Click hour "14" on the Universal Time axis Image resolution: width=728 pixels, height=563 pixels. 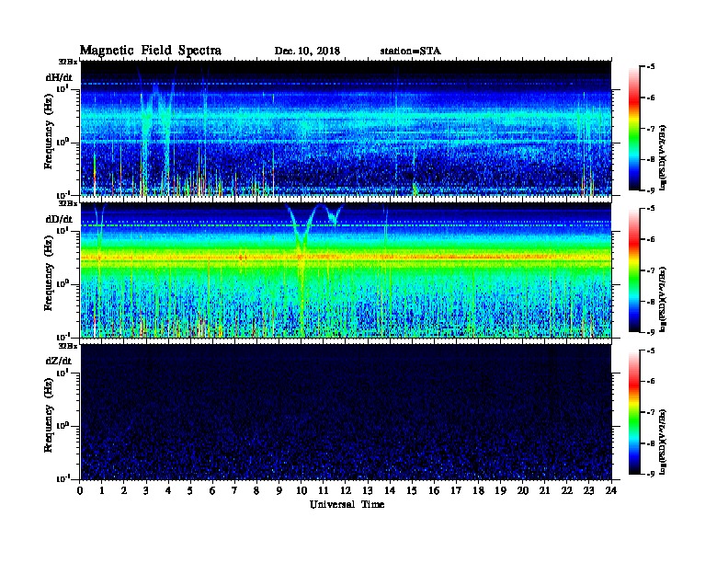tap(390, 491)
